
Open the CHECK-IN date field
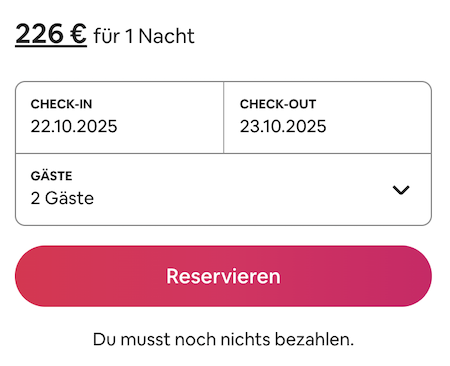click(x=119, y=117)
